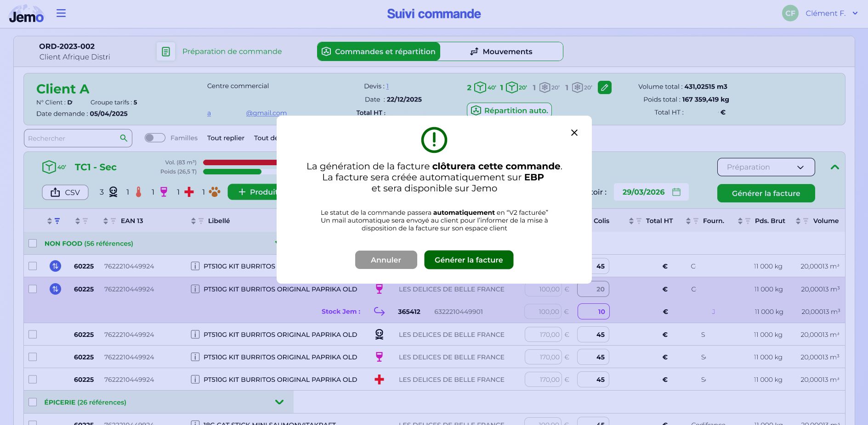
Task: Open the Devis number 1 link
Action: (387, 86)
